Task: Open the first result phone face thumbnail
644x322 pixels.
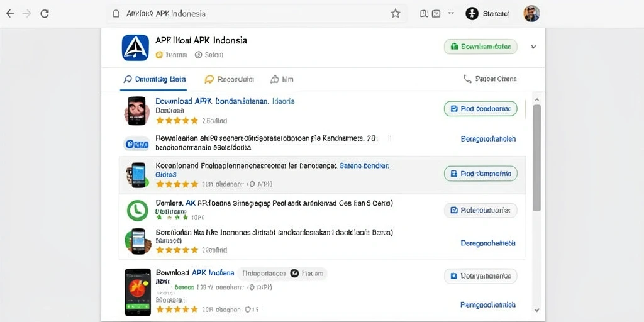Action: [x=136, y=111]
